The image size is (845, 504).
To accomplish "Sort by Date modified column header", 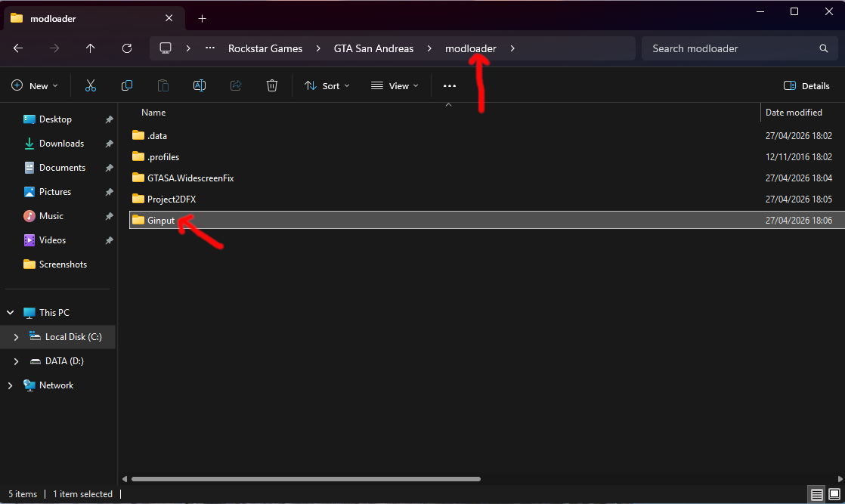I will tap(794, 112).
